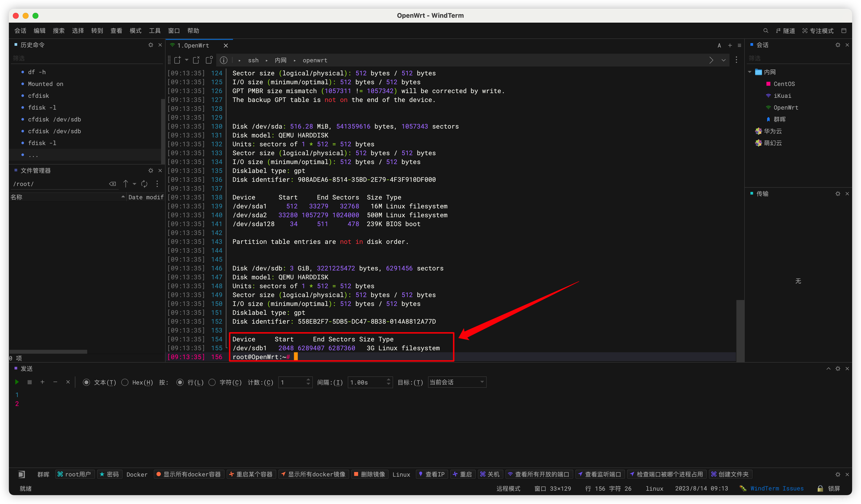Open the 目标 当前会话 dropdown

456,382
